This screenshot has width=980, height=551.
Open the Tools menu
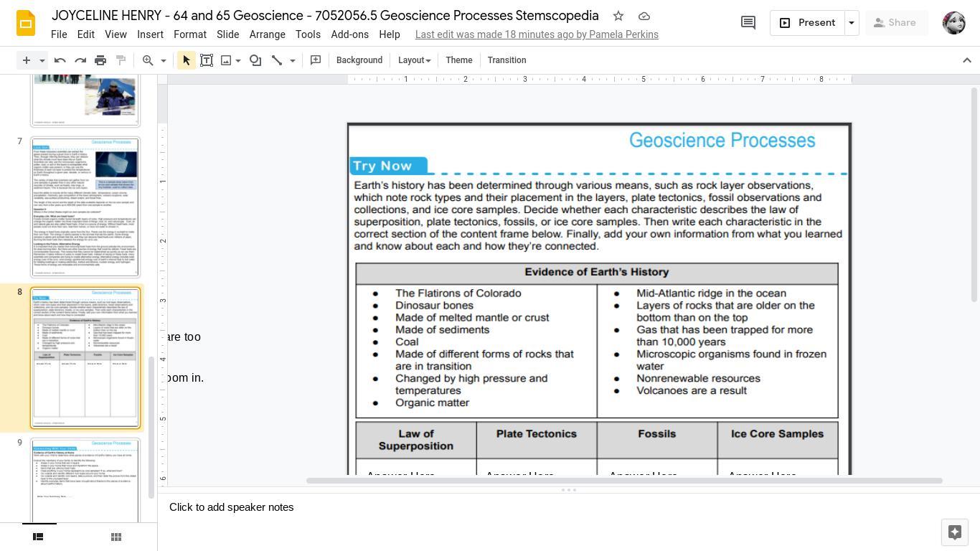308,34
